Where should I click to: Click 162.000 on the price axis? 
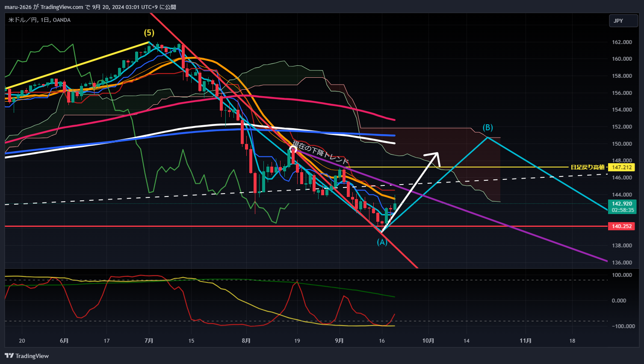pyautogui.click(x=622, y=42)
